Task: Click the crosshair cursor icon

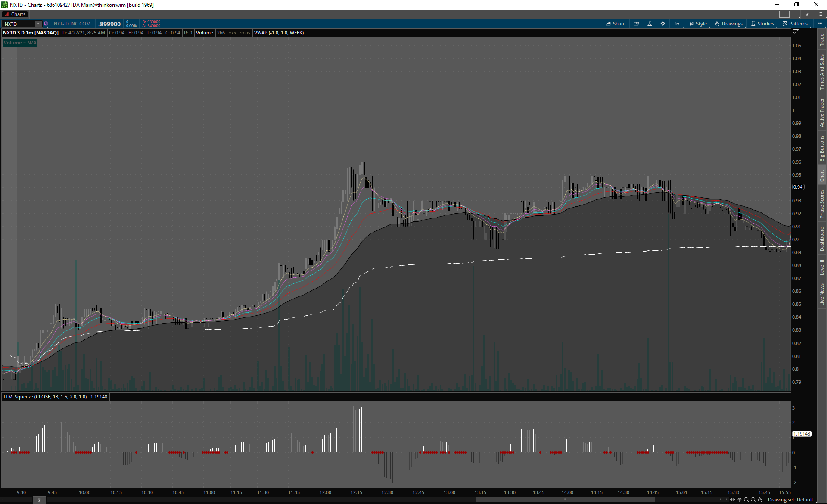Action: [x=740, y=500]
